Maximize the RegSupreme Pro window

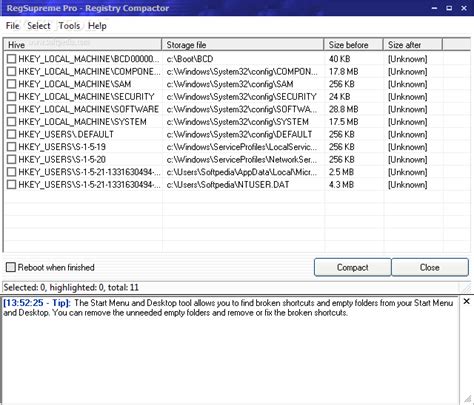tap(449, 8)
